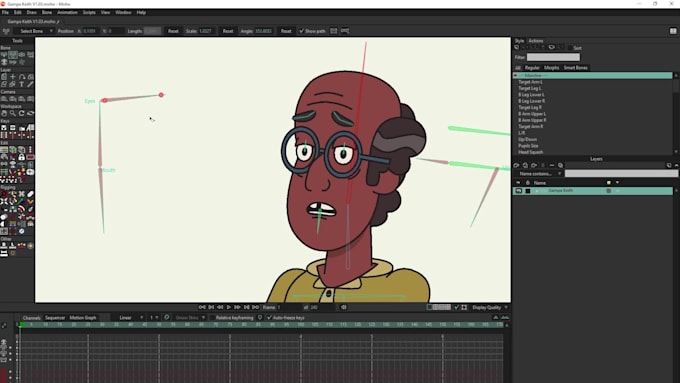This screenshot has height=383, width=680.
Task: Show Morphs actions tab
Action: click(551, 68)
